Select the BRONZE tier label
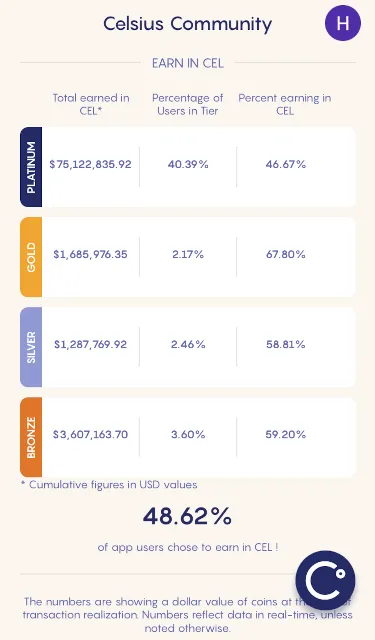Image resolution: width=375 pixels, height=640 pixels. 31,437
